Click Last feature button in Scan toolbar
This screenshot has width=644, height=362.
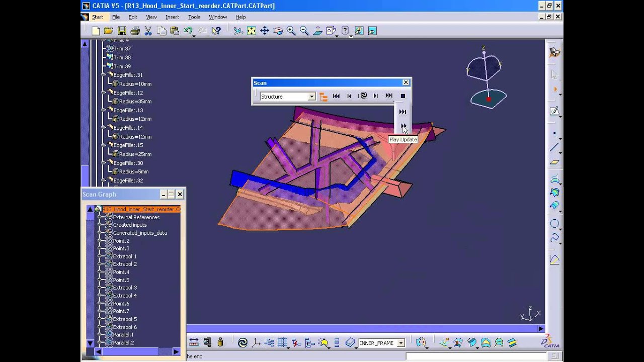389,96
